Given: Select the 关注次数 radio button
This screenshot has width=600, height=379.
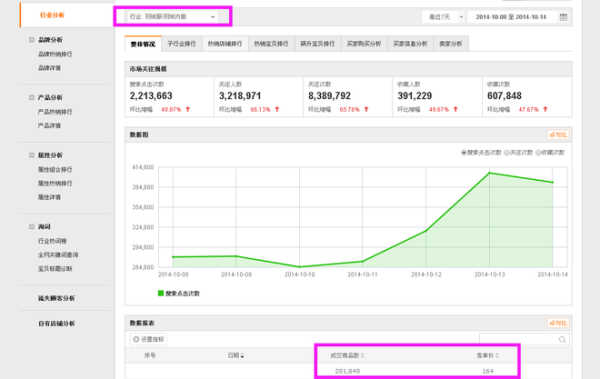Looking at the screenshot, I should point(507,153).
